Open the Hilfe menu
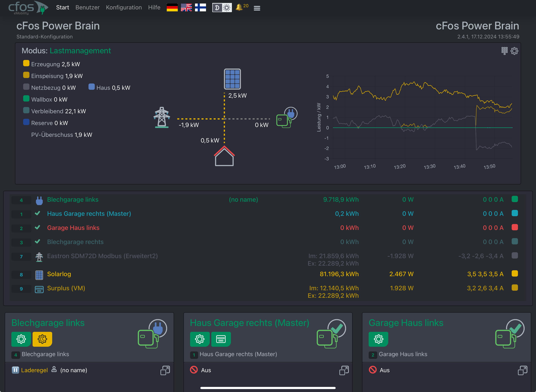This screenshot has height=392, width=536. tap(154, 8)
